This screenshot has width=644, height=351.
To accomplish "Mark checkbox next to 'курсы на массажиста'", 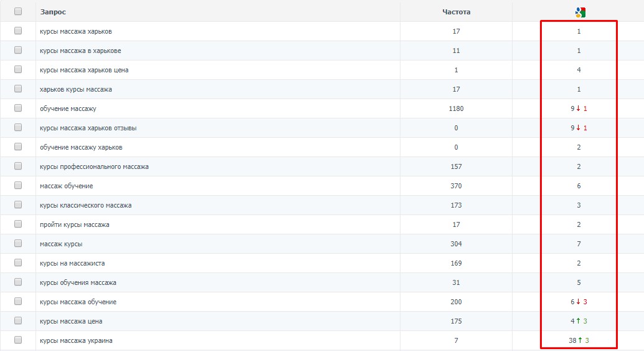I will click(18, 262).
